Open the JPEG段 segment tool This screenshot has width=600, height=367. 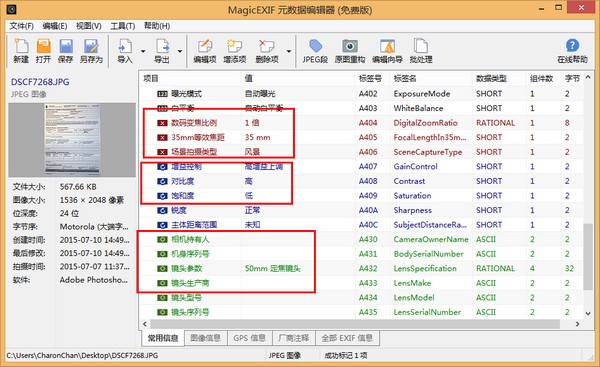point(315,51)
